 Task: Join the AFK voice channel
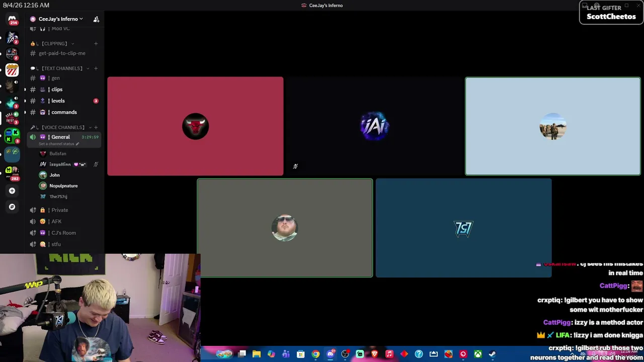coord(64,222)
